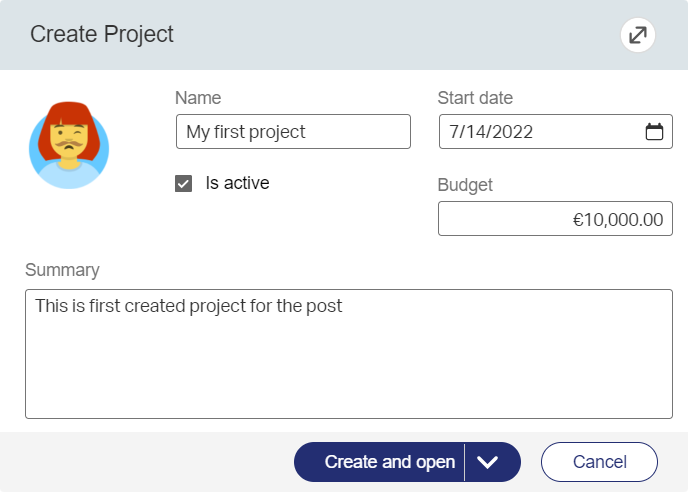
Task: Click the 'Name' field label
Action: (x=198, y=98)
